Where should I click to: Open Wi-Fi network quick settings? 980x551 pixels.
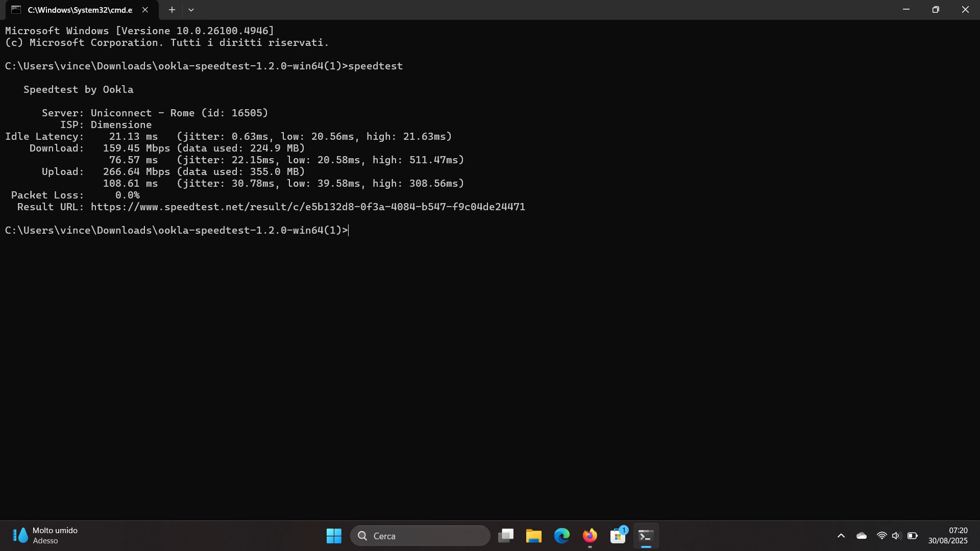click(x=881, y=536)
